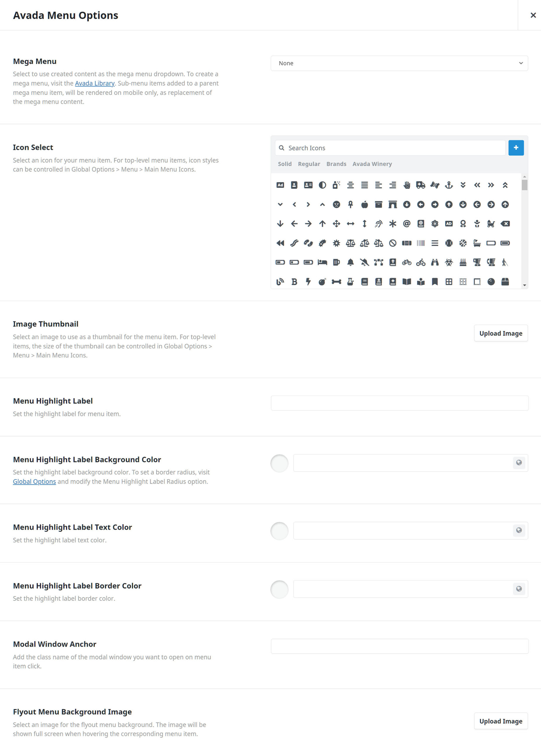The height and width of the screenshot is (756, 541).
Task: Pick the birthday cake icon
Action: 463,262
